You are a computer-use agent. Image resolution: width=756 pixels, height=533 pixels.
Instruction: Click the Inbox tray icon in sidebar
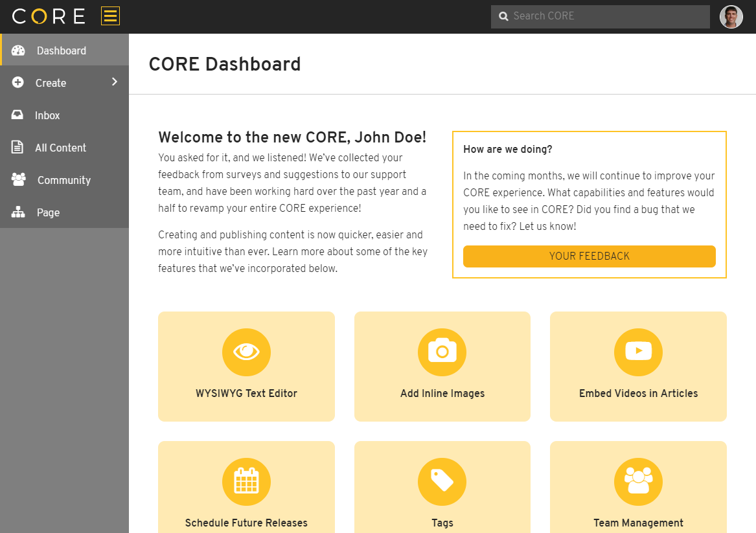point(17,115)
